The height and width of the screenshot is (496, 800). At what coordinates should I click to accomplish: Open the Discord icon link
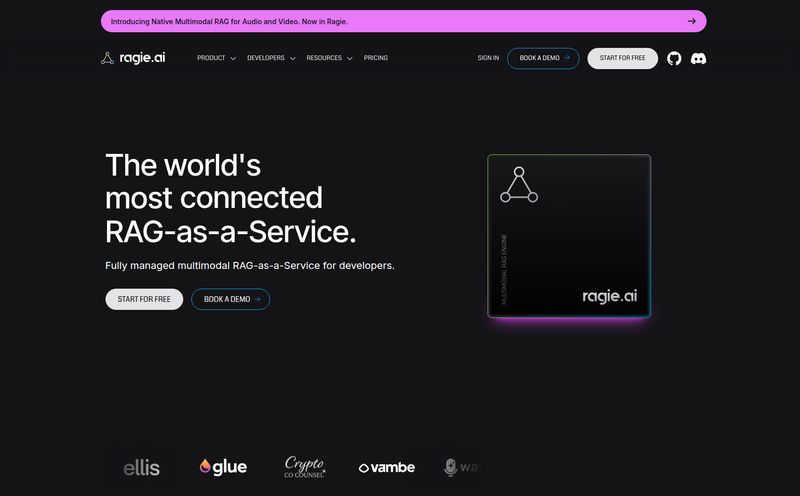pyautogui.click(x=698, y=59)
